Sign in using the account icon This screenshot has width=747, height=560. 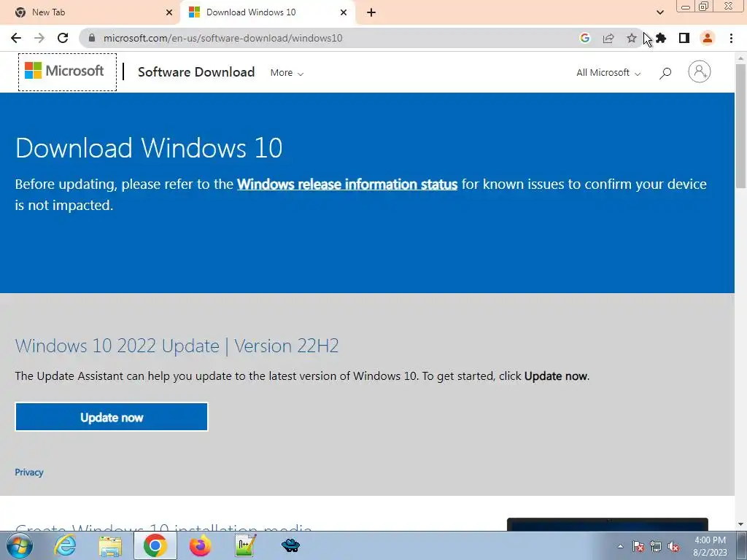tap(700, 71)
